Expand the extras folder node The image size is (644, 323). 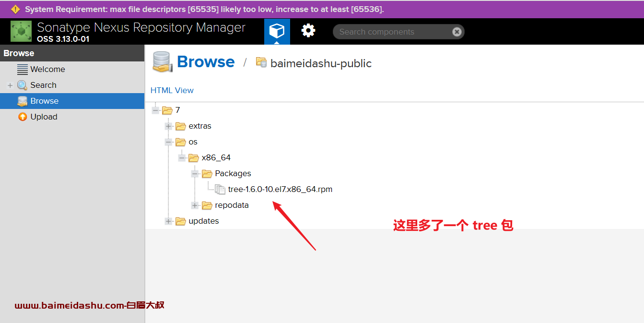pyautogui.click(x=168, y=126)
